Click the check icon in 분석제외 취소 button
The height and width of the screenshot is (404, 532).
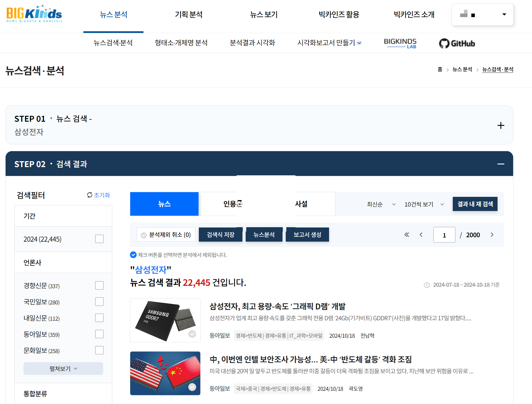(144, 235)
